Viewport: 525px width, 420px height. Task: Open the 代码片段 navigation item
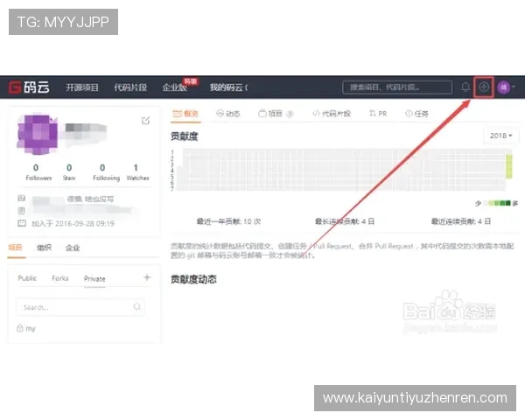click(130, 87)
